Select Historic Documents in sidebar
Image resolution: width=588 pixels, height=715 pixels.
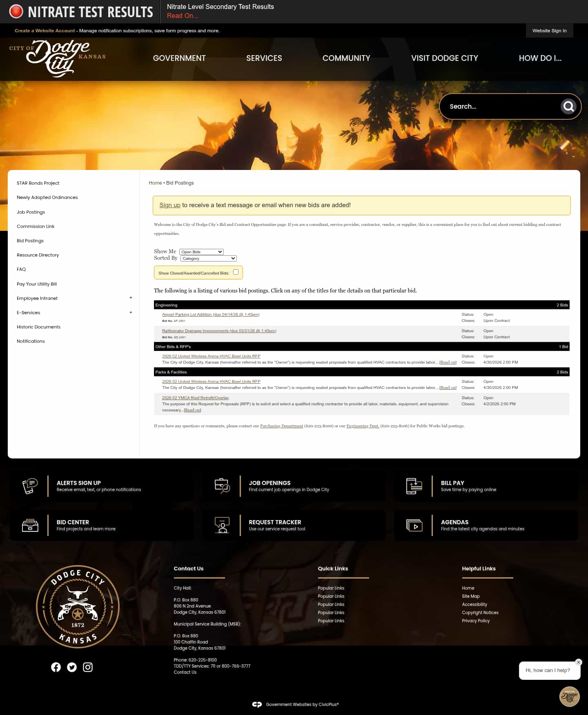39,327
